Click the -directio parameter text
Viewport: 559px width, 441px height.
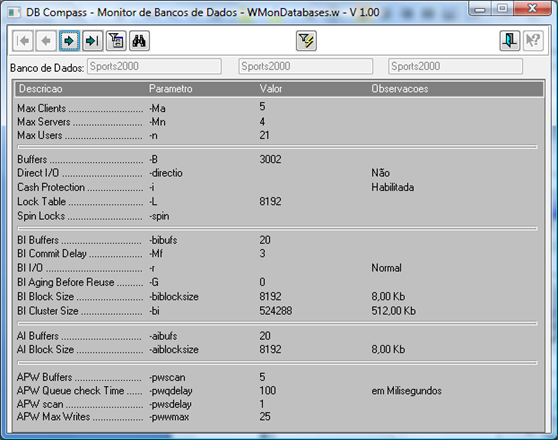[x=166, y=173]
